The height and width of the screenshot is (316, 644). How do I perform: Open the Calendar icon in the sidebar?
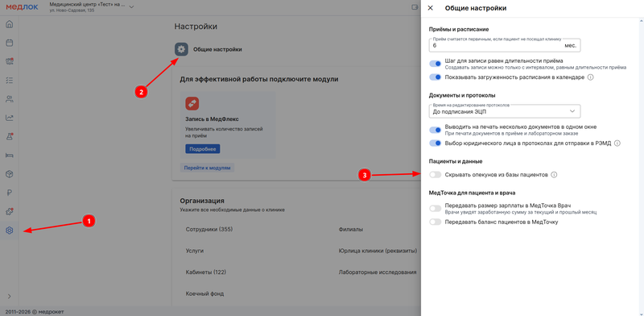9,43
